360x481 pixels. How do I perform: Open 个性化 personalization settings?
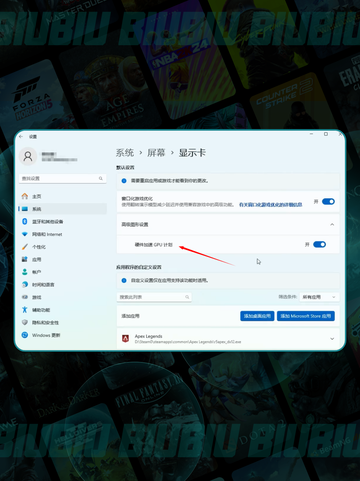coord(62,247)
